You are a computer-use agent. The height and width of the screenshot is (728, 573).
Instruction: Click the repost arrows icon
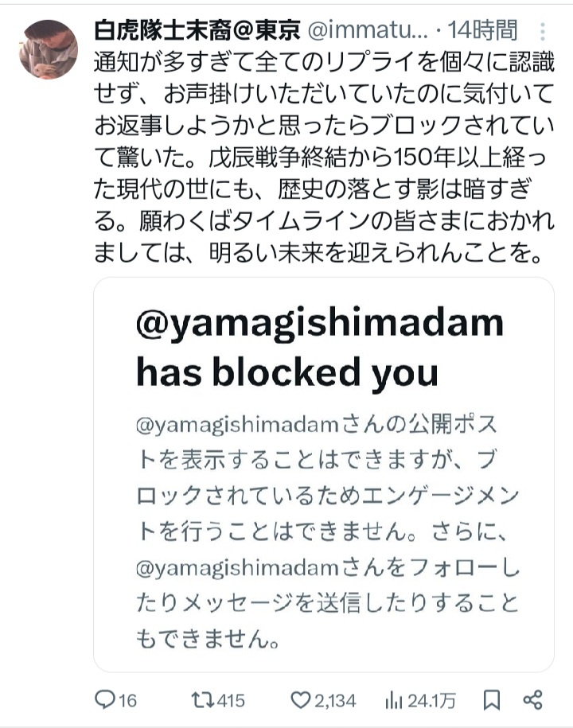(x=202, y=699)
